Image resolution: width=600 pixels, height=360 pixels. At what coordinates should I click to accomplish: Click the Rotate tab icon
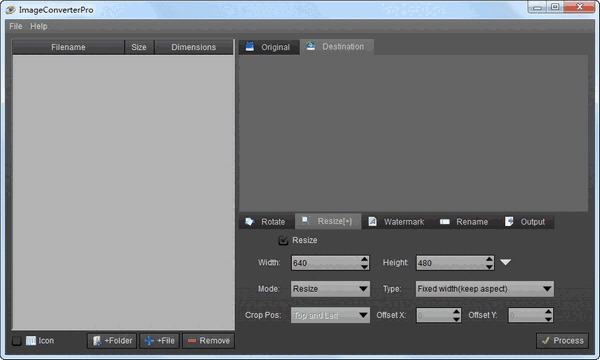click(x=250, y=222)
